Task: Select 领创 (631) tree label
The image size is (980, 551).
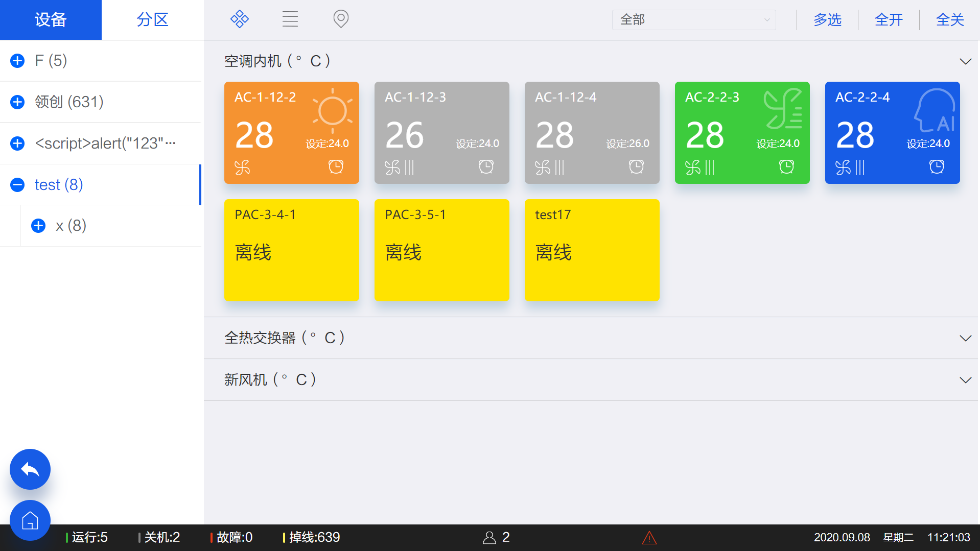Action: coord(69,102)
